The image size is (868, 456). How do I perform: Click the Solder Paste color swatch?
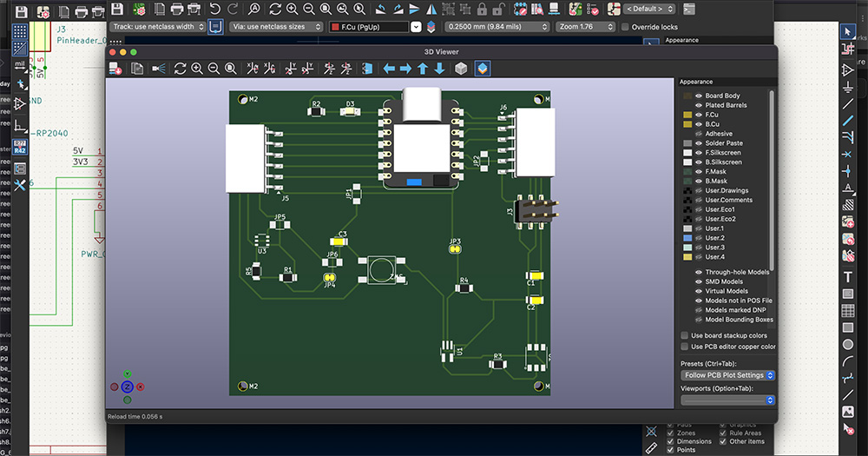click(x=687, y=143)
